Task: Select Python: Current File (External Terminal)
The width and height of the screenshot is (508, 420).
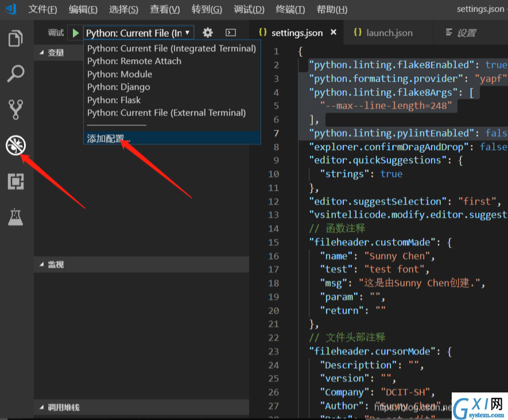Action: point(172,112)
